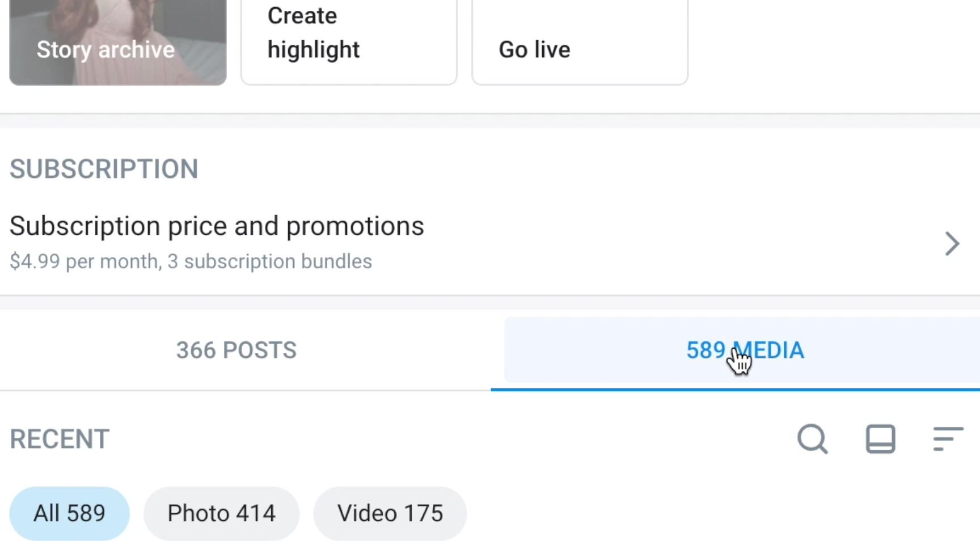Enable the Video 175 filter
The image size is (980, 541).
(390, 513)
